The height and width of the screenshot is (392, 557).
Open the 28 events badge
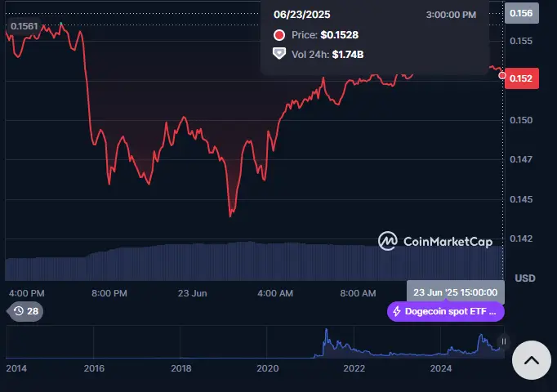tap(25, 311)
